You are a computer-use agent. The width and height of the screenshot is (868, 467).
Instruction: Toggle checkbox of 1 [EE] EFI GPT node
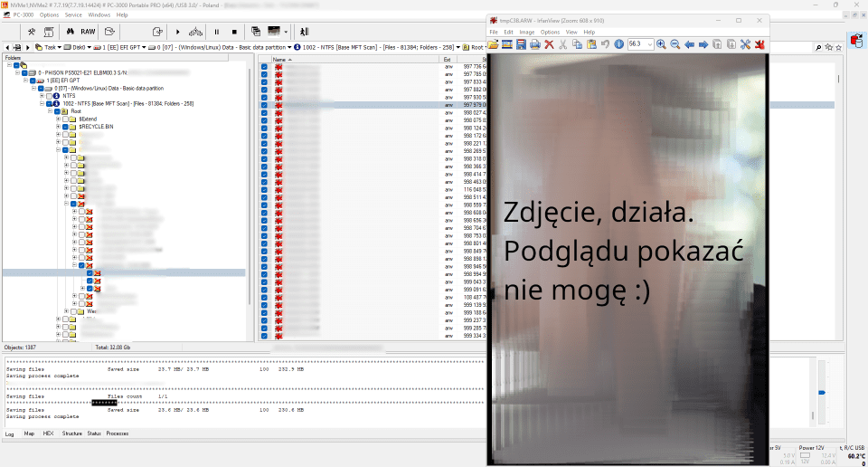coord(33,81)
